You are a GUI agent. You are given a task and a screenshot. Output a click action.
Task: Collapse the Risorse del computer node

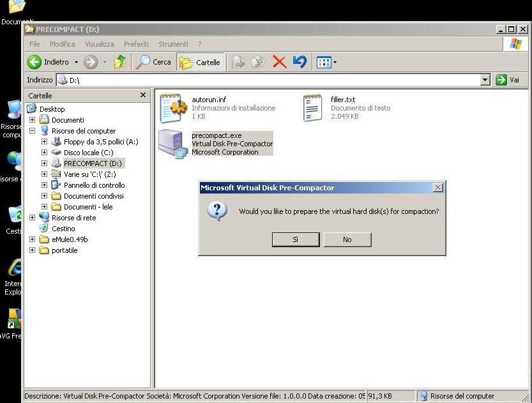pyautogui.click(x=32, y=130)
